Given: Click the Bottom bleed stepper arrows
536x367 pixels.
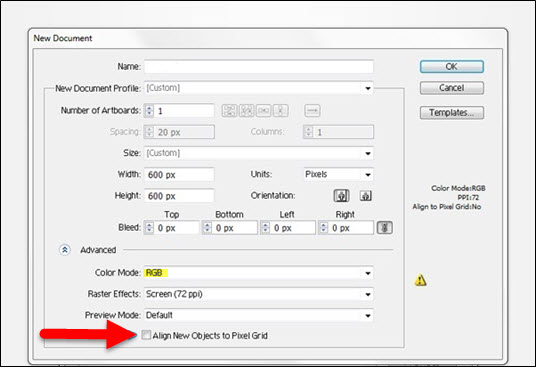Looking at the screenshot, I should 207,228.
